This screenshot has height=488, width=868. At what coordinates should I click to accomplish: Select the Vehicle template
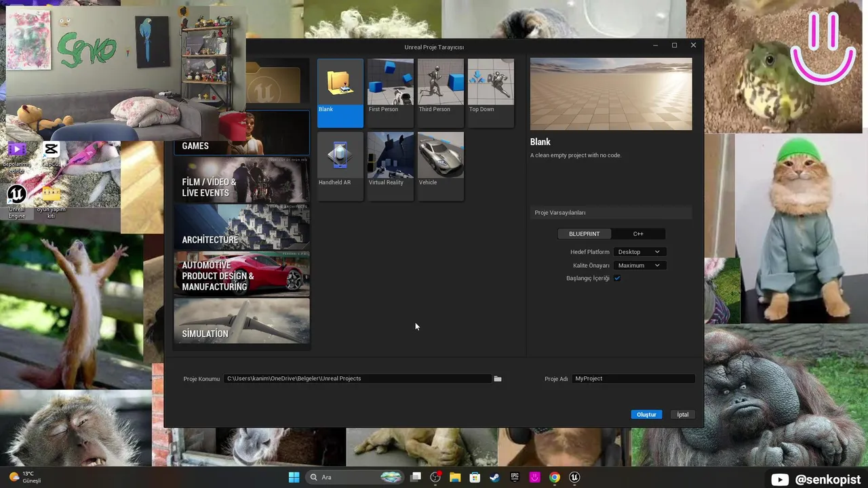coord(440,166)
